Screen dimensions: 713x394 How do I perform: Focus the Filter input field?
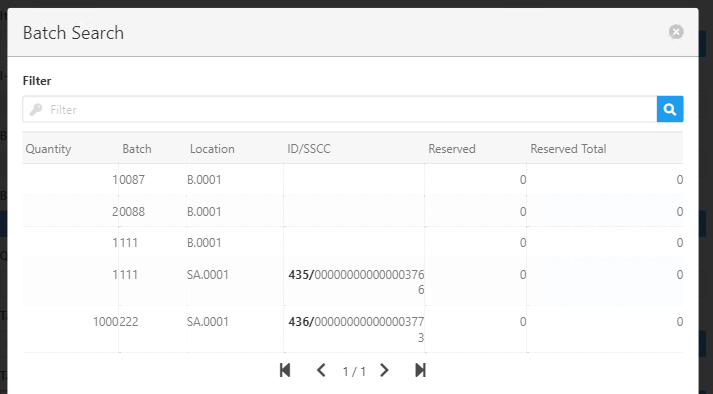[x=340, y=109]
